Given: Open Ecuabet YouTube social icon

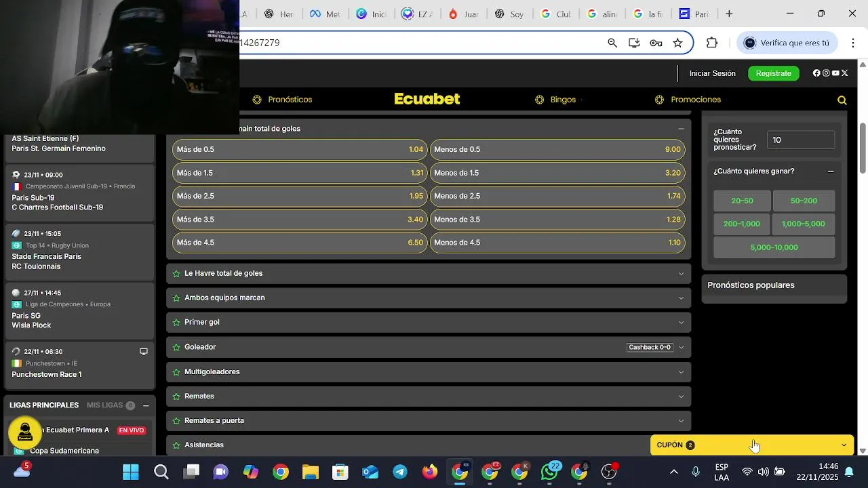Looking at the screenshot, I should [835, 73].
